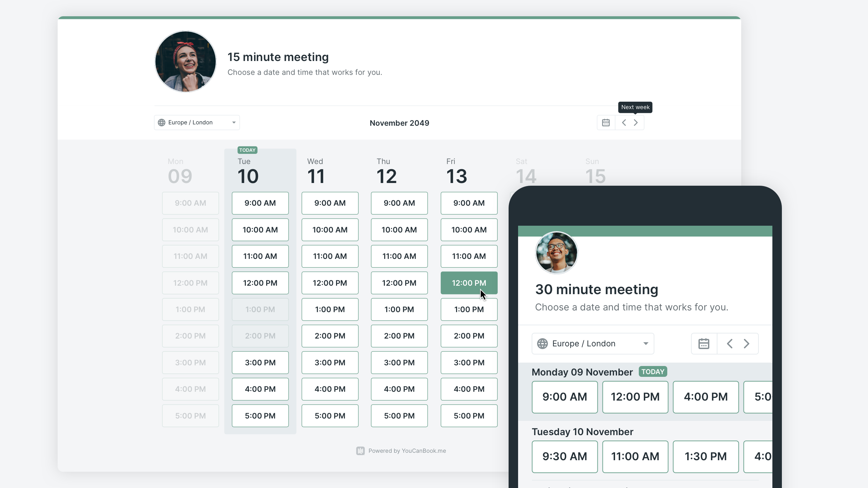
Task: Expand the timezone selector on mobile view
Action: tap(592, 343)
